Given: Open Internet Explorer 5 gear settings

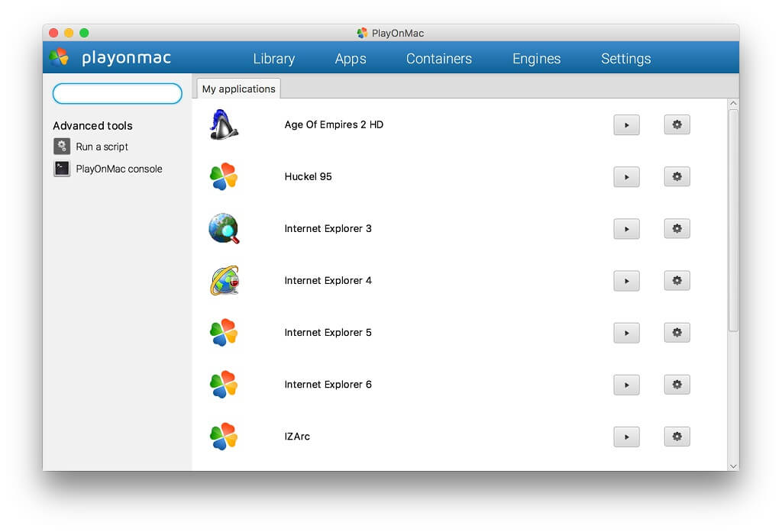Looking at the screenshot, I should coord(677,332).
